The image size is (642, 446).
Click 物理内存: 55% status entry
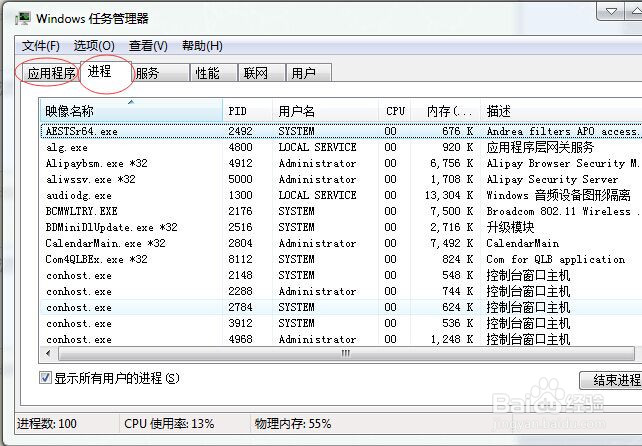point(293,423)
